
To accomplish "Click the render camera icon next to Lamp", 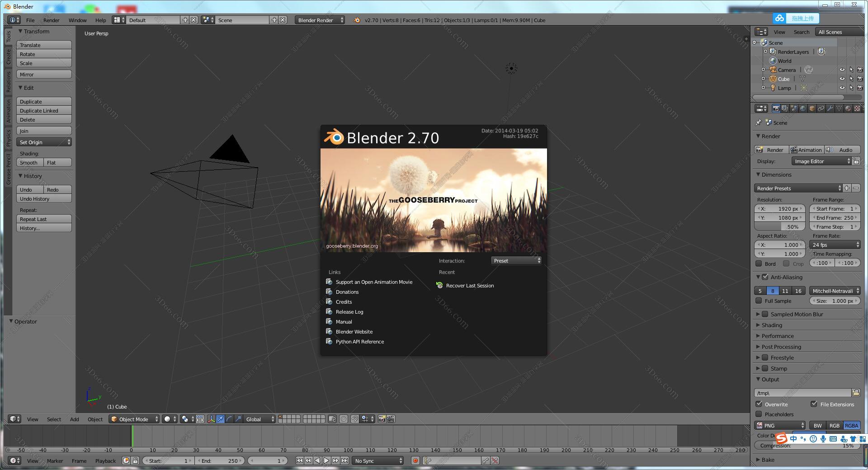I will pyautogui.click(x=860, y=88).
